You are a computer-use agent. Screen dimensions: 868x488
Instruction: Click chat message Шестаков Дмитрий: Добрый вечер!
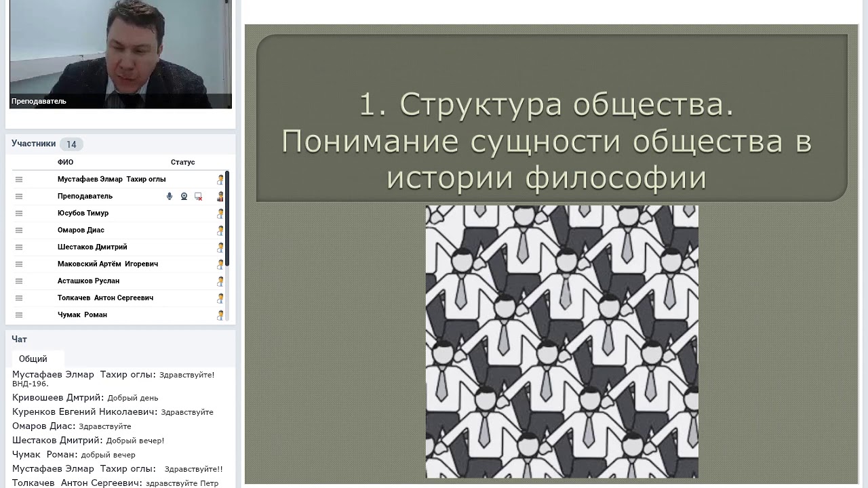[x=88, y=441]
